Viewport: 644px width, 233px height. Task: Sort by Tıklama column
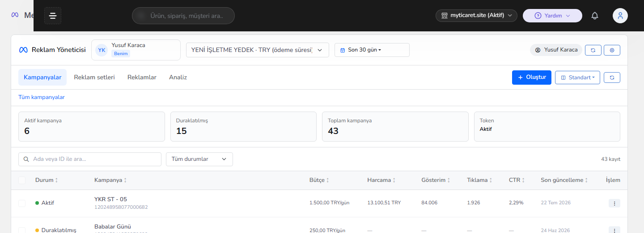pyautogui.click(x=479, y=180)
